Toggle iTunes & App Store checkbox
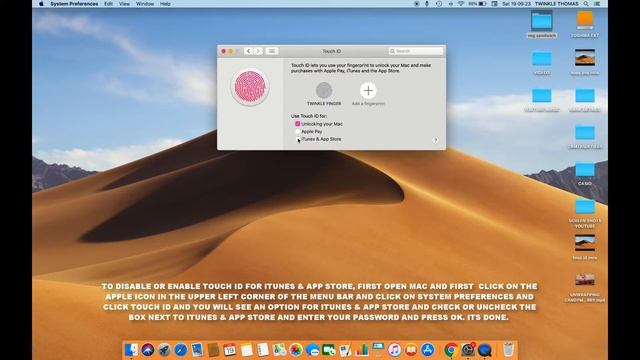Image resolution: width=640 pixels, height=360 pixels. (297, 139)
